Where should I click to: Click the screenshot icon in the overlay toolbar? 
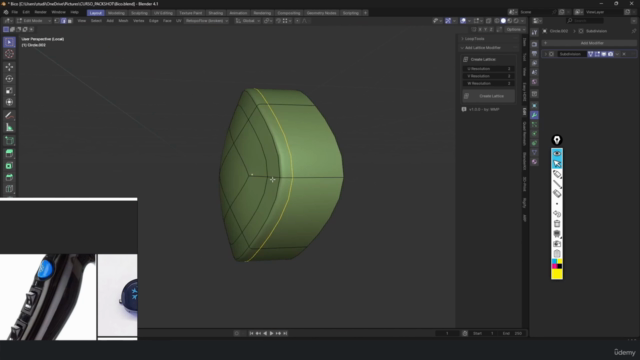tap(557, 244)
